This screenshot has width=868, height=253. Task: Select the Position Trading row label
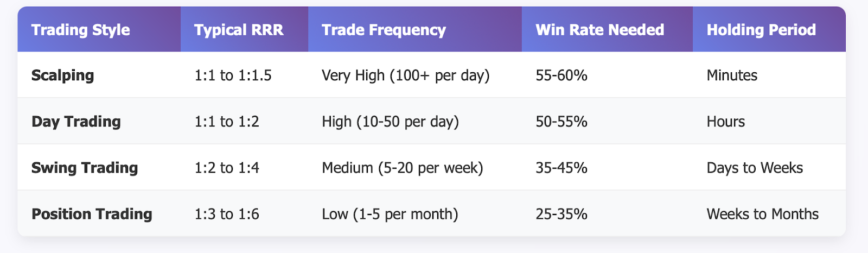click(x=92, y=214)
